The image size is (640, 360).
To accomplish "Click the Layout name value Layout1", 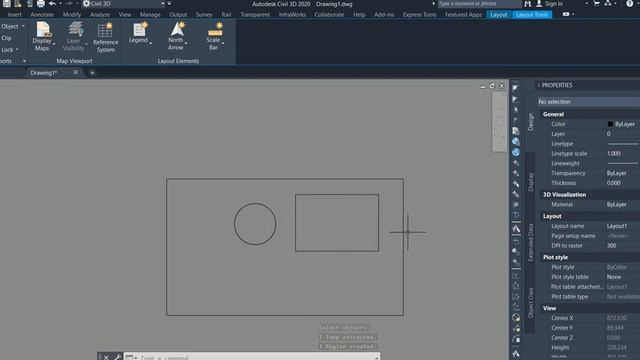I will tap(617, 226).
